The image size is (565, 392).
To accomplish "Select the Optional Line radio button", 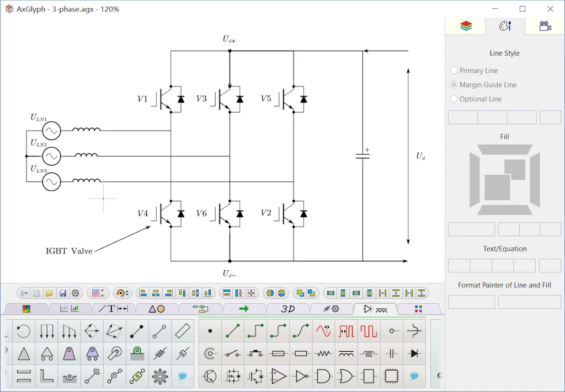I will pyautogui.click(x=454, y=99).
